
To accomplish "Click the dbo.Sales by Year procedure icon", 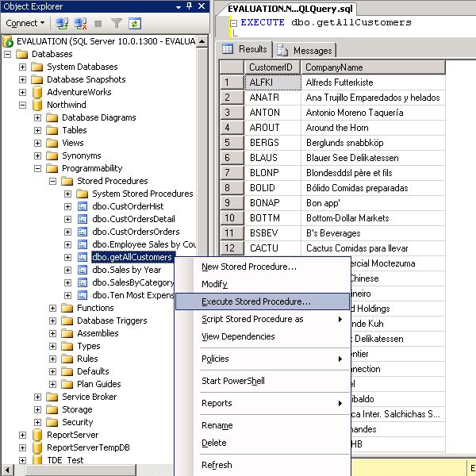I will click(83, 271).
